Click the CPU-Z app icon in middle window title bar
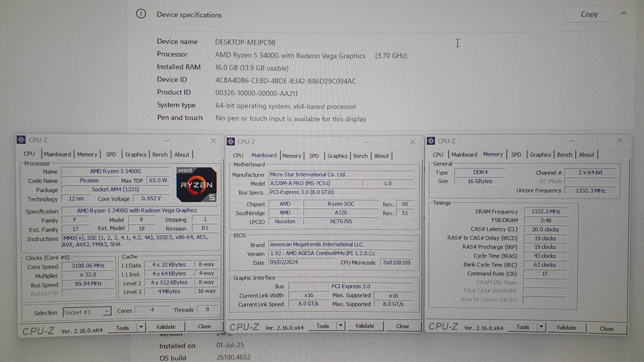This screenshot has height=362, width=644. tap(230, 142)
